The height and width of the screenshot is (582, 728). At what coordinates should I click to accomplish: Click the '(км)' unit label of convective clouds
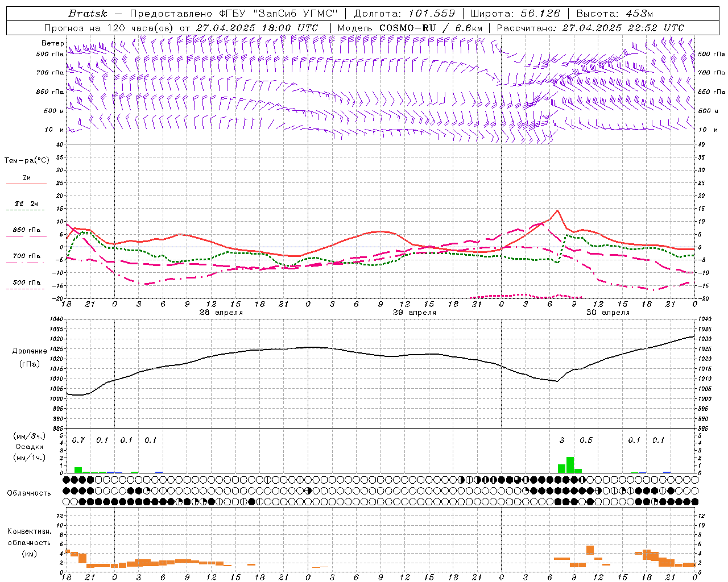point(29,554)
